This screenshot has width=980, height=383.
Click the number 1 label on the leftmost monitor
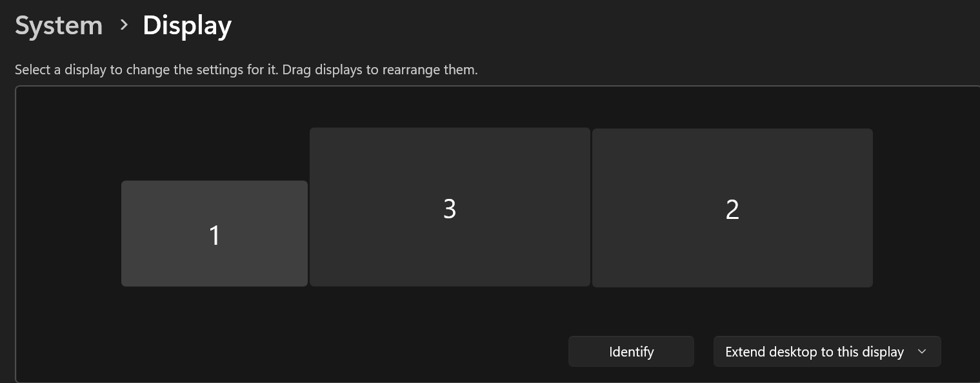(215, 236)
